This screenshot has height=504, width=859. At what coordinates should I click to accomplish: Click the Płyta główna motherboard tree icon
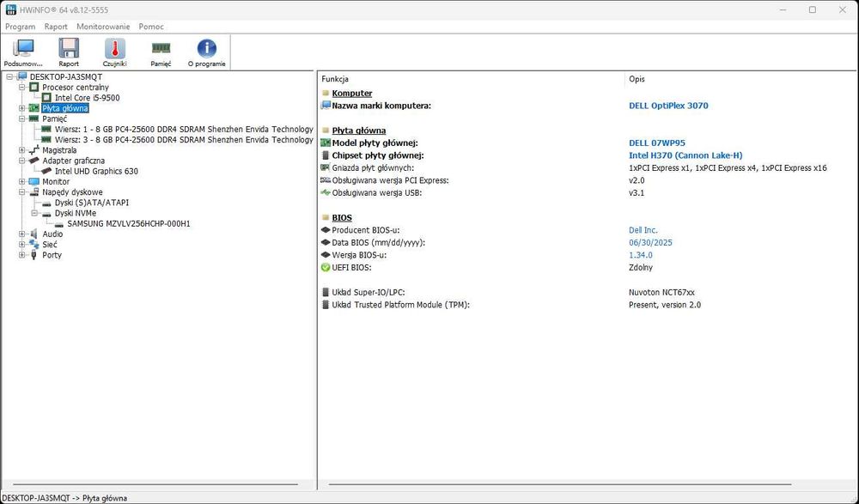click(x=34, y=108)
